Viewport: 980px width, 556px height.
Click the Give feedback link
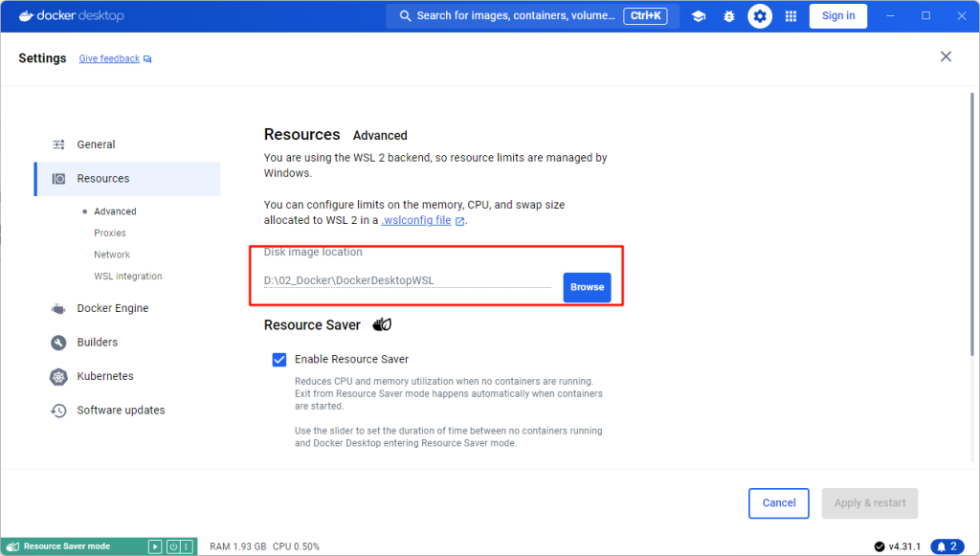[x=109, y=58]
